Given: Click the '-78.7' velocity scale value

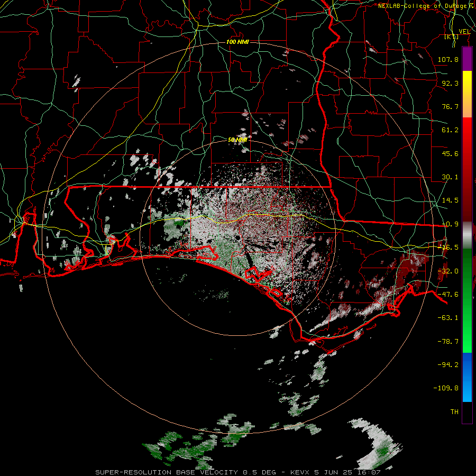Looking at the screenshot, I should coord(448,342).
